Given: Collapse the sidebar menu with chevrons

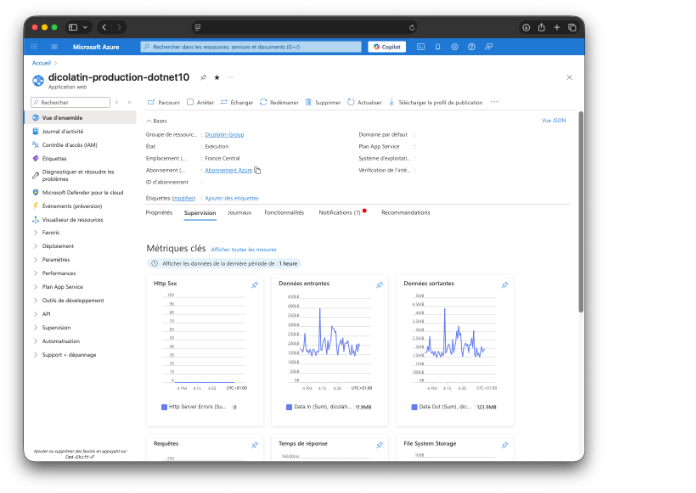Looking at the screenshot, I should coord(129,103).
